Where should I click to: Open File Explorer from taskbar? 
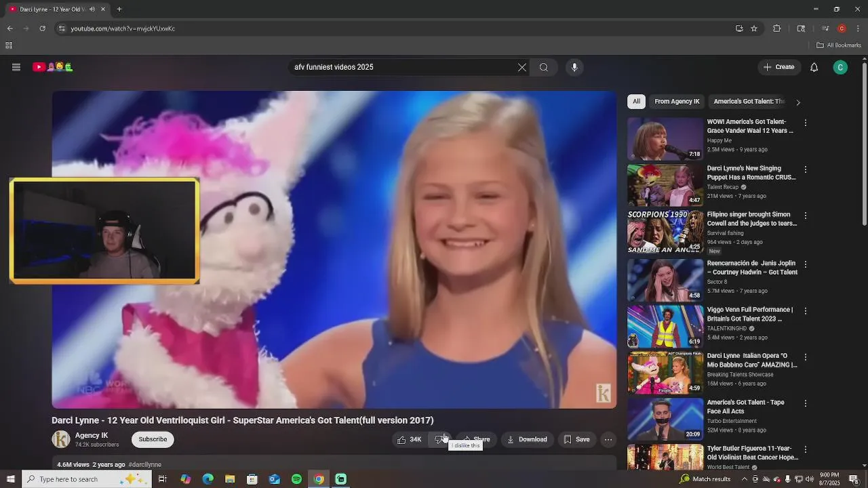[x=230, y=479]
